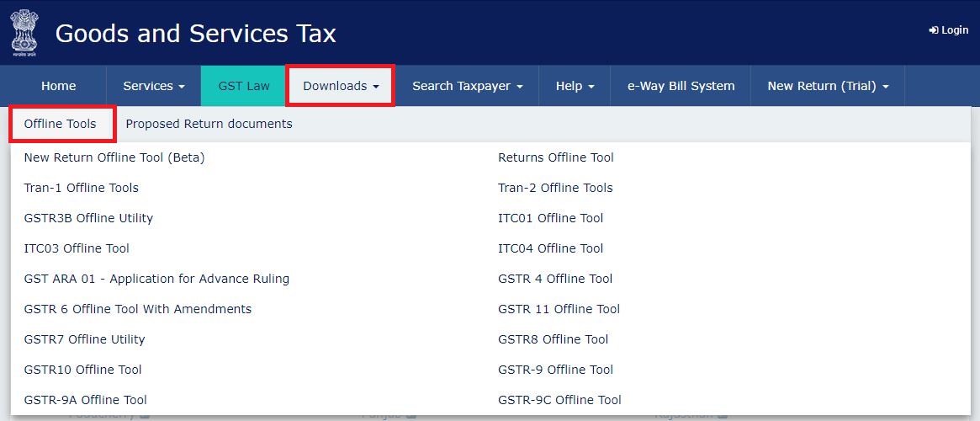Select the Offline Tools submenu tab
The width and height of the screenshot is (980, 421).
[x=61, y=124]
